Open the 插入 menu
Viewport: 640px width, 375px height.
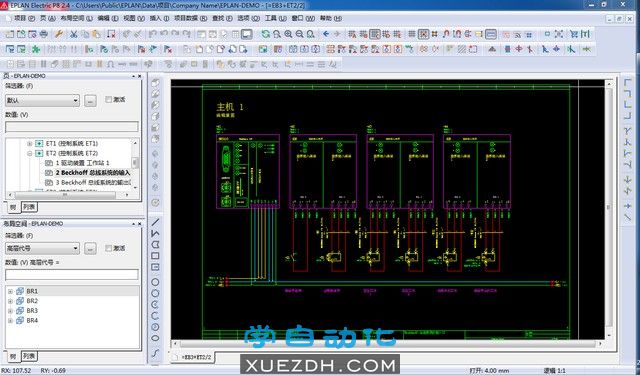159,18
